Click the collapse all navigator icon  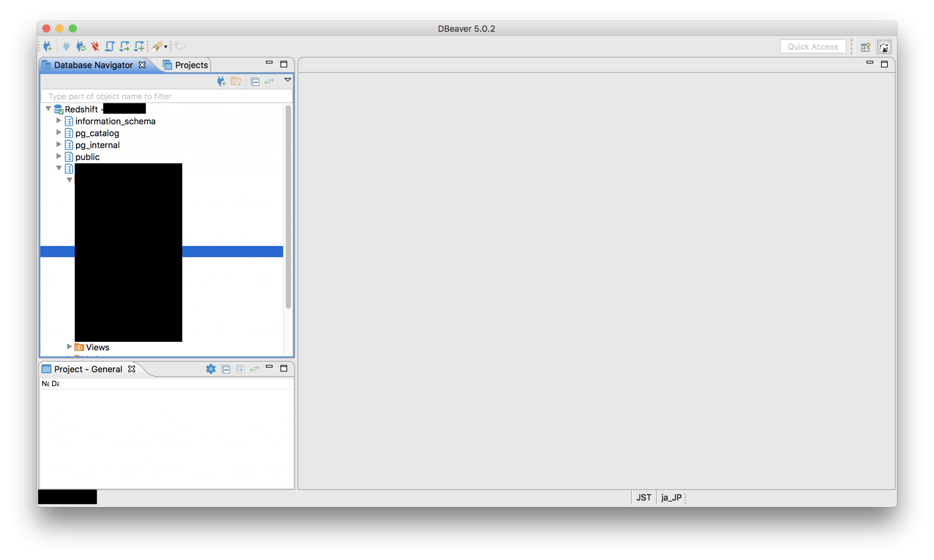coord(255,81)
